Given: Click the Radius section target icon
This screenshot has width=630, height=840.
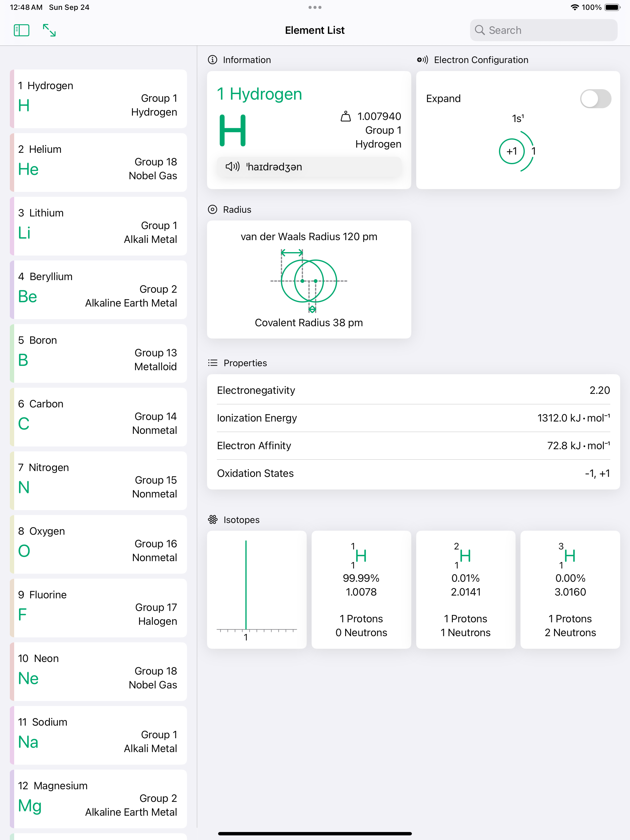Looking at the screenshot, I should (212, 210).
